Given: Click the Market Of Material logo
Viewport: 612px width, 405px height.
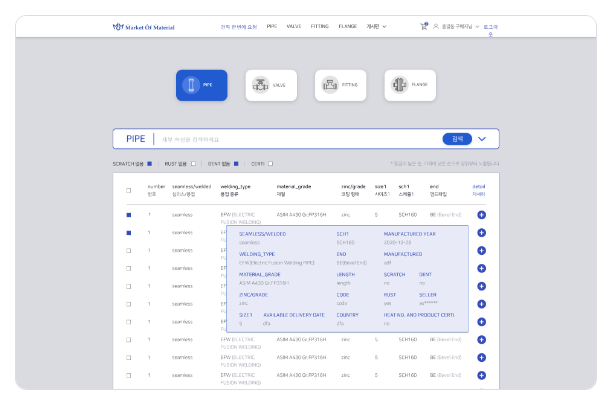Looking at the screenshot, I should click(x=147, y=25).
